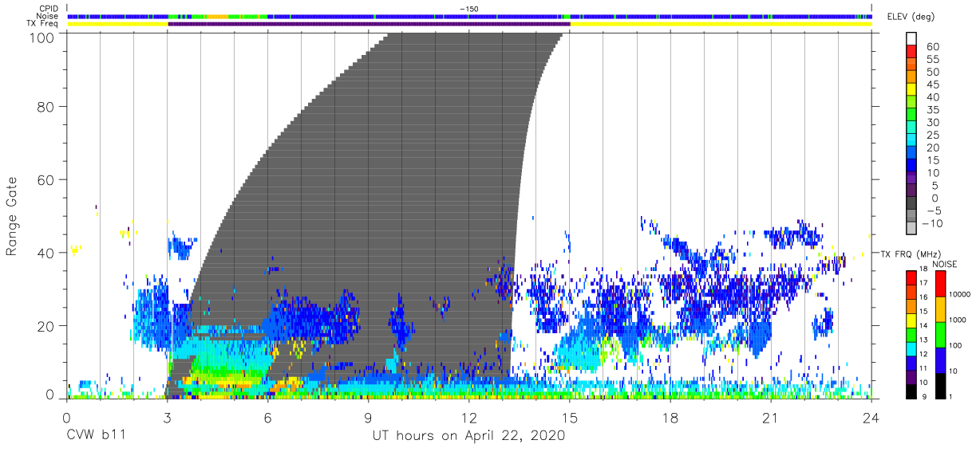Click the NOISE legend title
The width and height of the screenshot is (980, 452).
pos(946,264)
